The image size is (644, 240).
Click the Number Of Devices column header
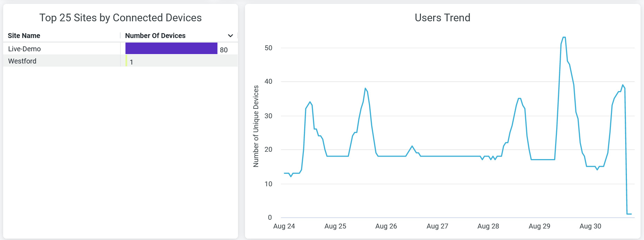point(155,36)
